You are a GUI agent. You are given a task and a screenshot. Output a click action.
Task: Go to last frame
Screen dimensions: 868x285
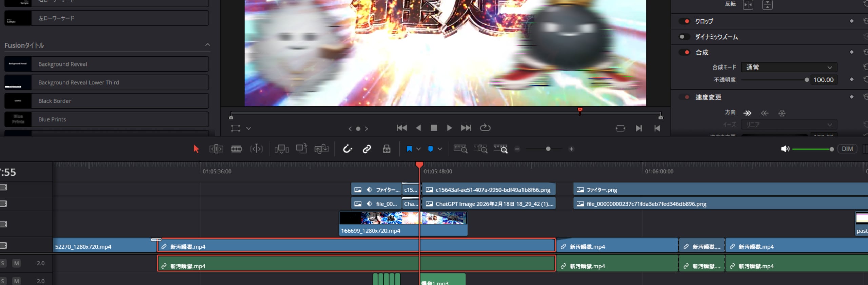(466, 128)
